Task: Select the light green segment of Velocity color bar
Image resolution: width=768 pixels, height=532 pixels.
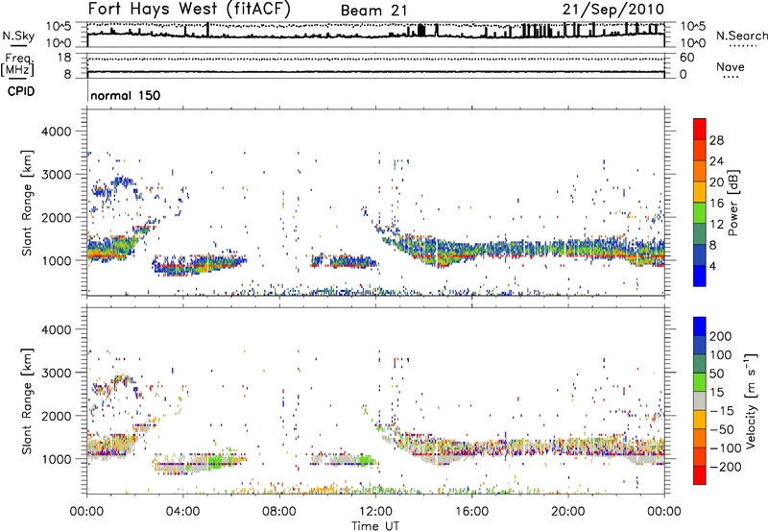Action: pyautogui.click(x=700, y=382)
